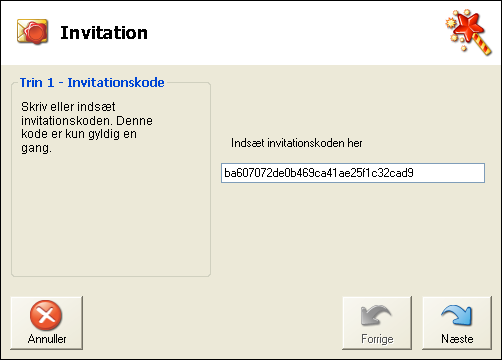Viewport: 502px width, 360px height.
Task: Click the grey back arrow icon
Action: pyautogui.click(x=376, y=315)
